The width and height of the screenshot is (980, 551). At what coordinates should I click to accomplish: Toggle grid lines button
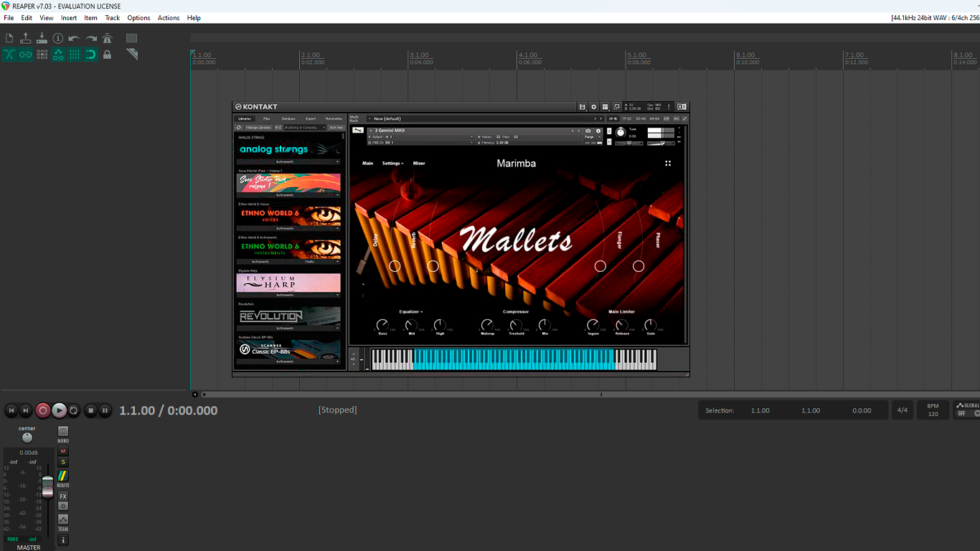(74, 55)
